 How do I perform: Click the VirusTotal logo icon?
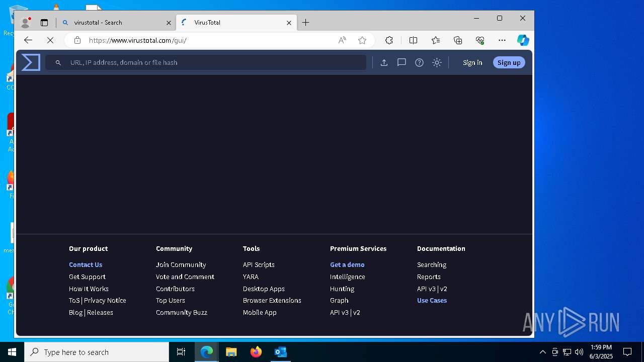pos(31,62)
